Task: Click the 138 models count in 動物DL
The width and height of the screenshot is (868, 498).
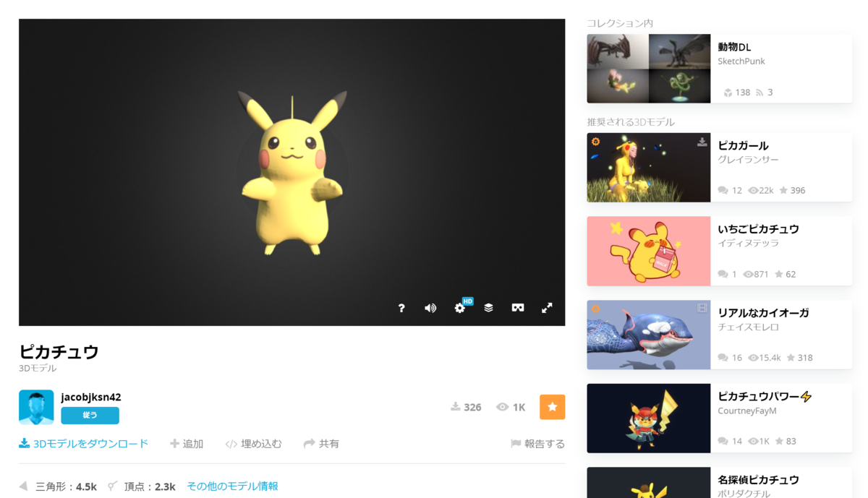Action: tap(736, 93)
